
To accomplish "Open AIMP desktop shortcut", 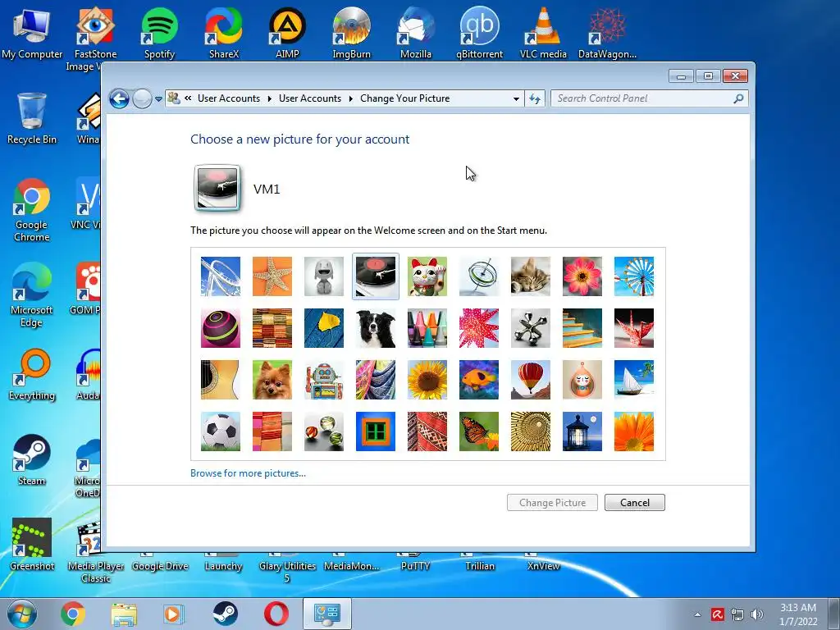I will pyautogui.click(x=287, y=33).
